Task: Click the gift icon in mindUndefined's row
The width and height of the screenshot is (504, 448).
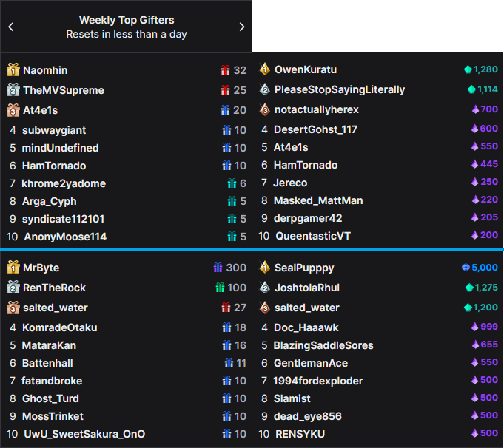Action: [x=226, y=148]
